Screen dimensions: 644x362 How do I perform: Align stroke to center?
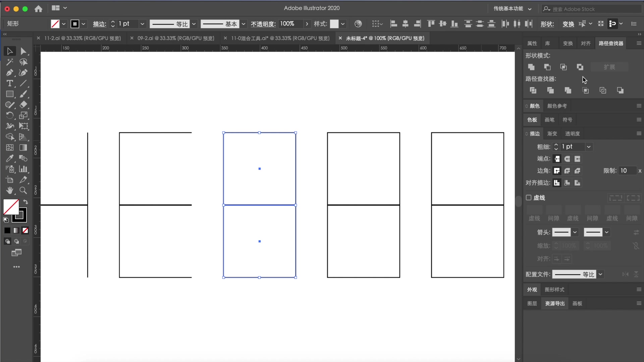coord(557,183)
